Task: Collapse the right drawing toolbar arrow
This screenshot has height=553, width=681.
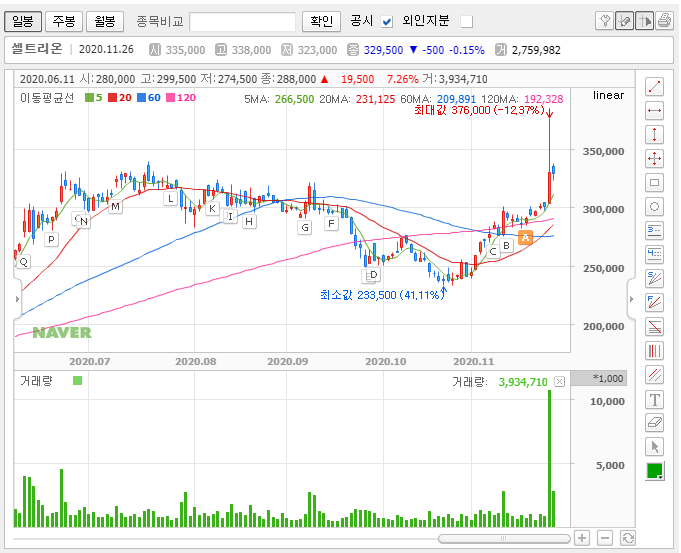Action: coord(631,299)
